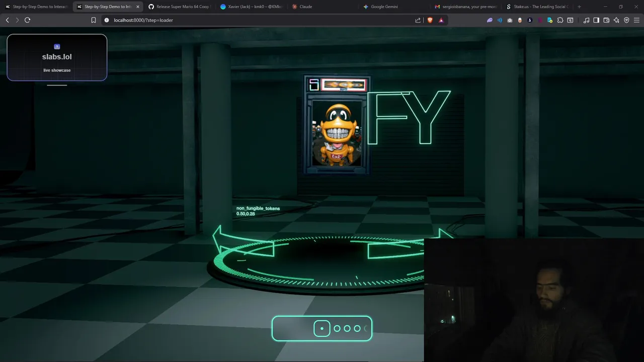Open the black circle X extension
Screen dimensions: 644x362
click(530, 20)
